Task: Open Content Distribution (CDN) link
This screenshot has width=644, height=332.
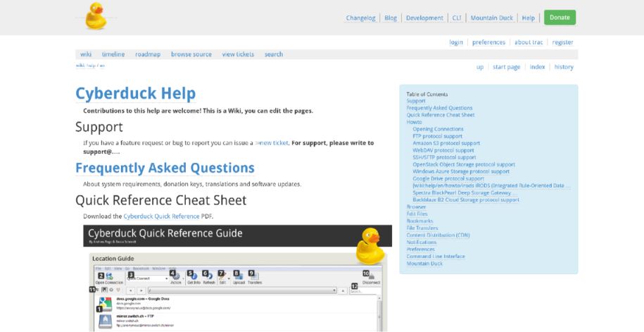Action: (438, 235)
